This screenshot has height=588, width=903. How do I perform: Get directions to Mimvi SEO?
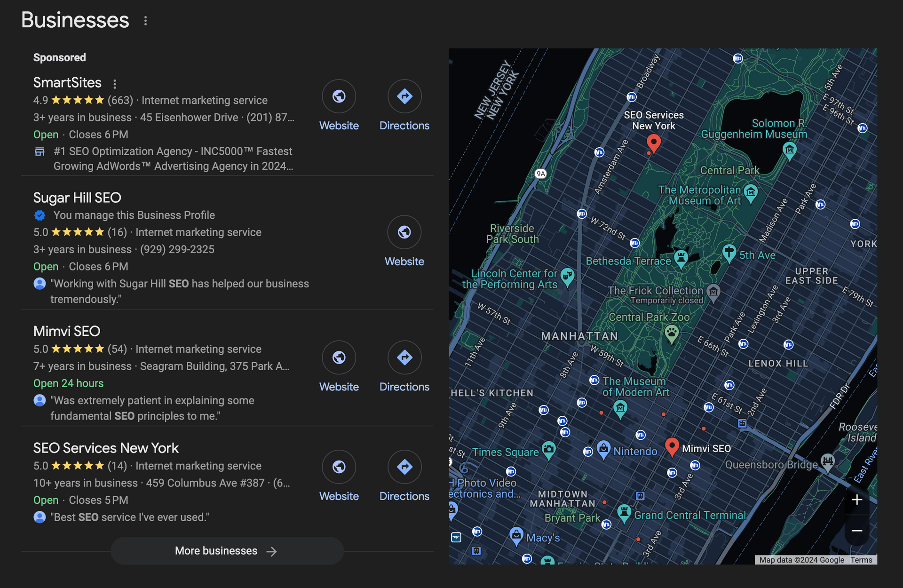(404, 358)
